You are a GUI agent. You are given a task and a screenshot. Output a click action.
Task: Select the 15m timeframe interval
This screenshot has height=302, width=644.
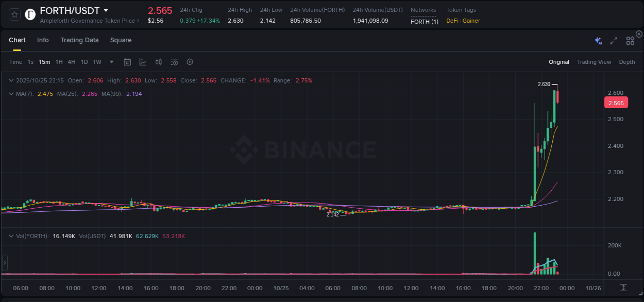[44, 62]
